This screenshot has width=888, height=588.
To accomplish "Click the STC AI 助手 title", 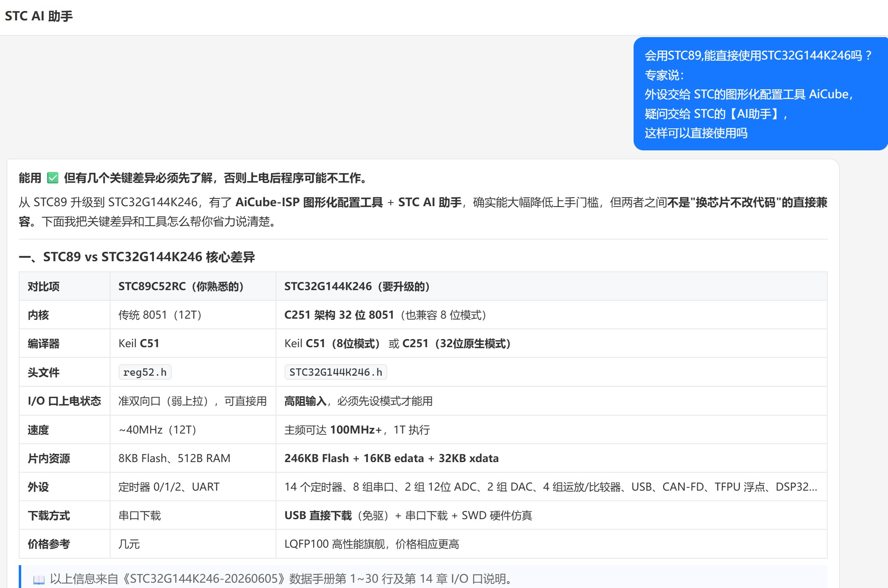I will 39,16.
